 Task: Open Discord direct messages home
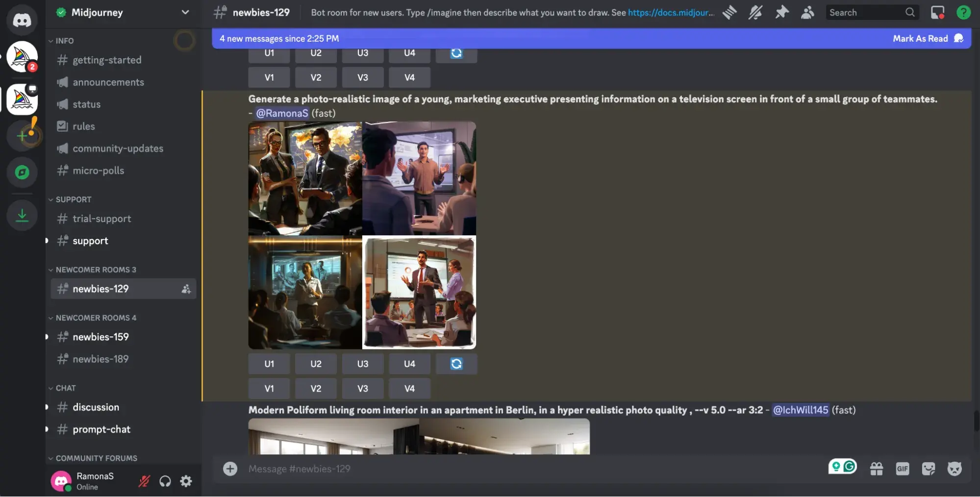click(22, 20)
